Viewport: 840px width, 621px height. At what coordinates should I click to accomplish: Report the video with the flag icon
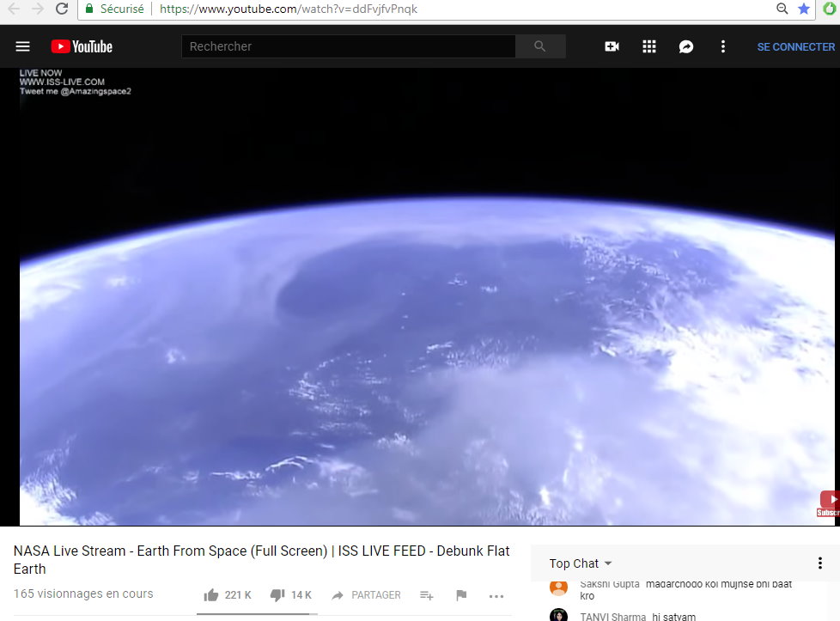click(x=461, y=595)
